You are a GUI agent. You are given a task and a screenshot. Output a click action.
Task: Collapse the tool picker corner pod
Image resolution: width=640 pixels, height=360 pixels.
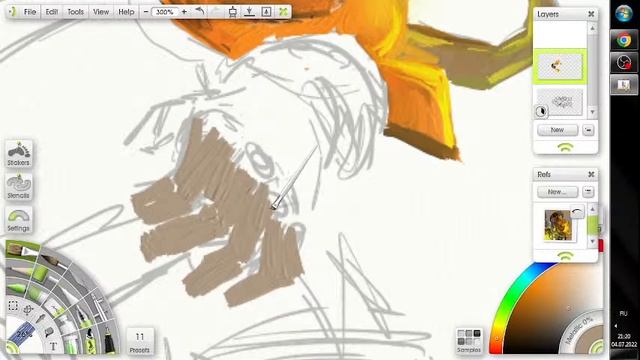(11, 349)
